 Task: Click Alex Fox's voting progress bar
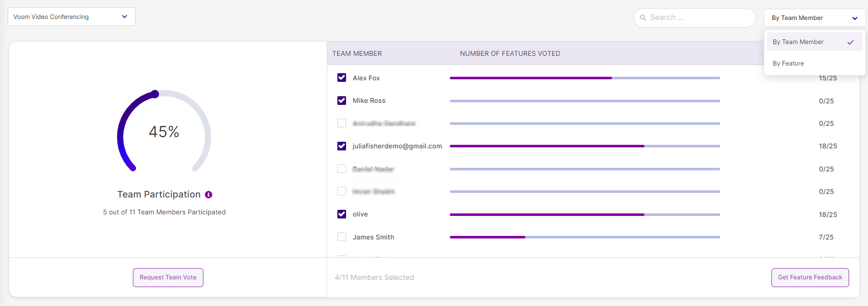[x=584, y=78]
